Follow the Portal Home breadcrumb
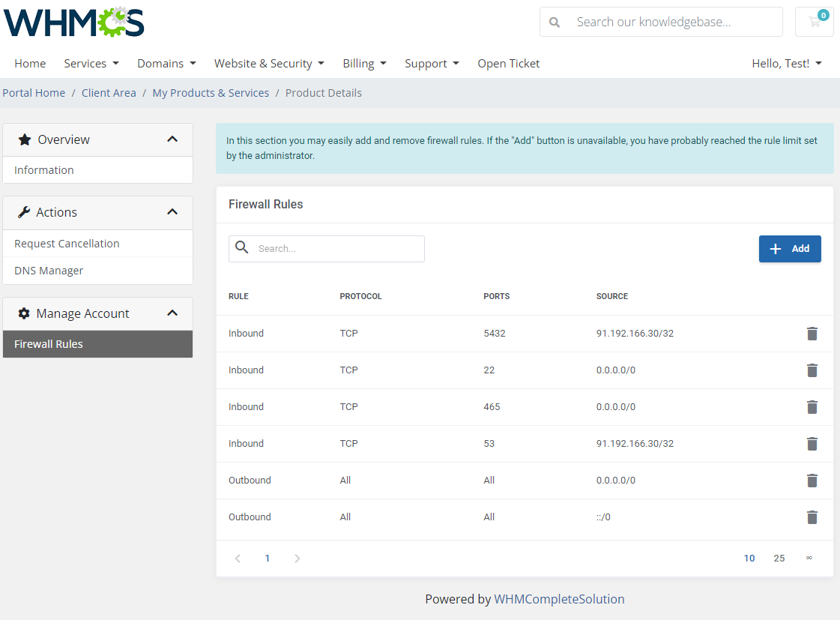The height and width of the screenshot is (620, 840). pyautogui.click(x=34, y=93)
